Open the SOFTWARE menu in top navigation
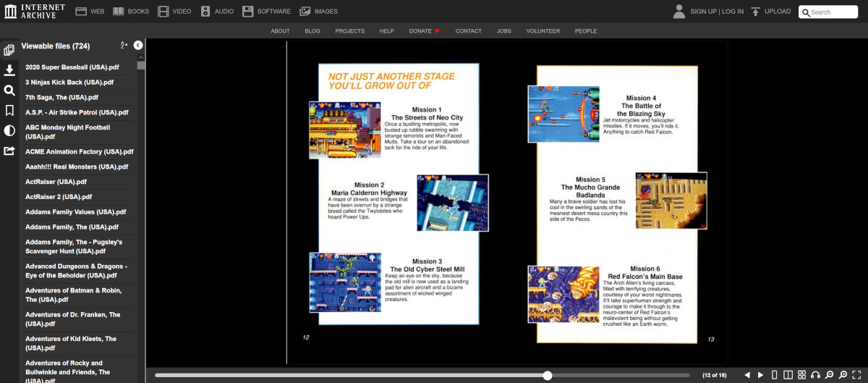 (266, 12)
